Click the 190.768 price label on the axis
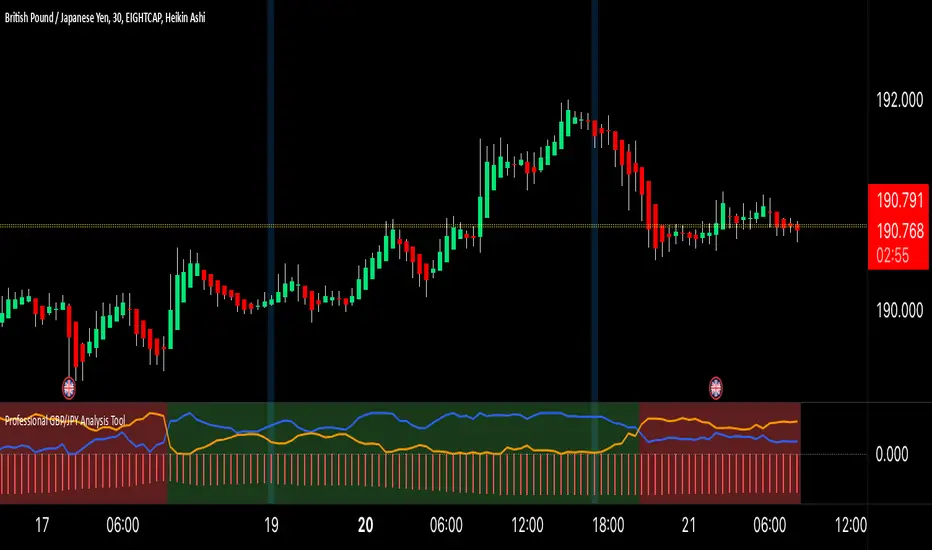 900,231
